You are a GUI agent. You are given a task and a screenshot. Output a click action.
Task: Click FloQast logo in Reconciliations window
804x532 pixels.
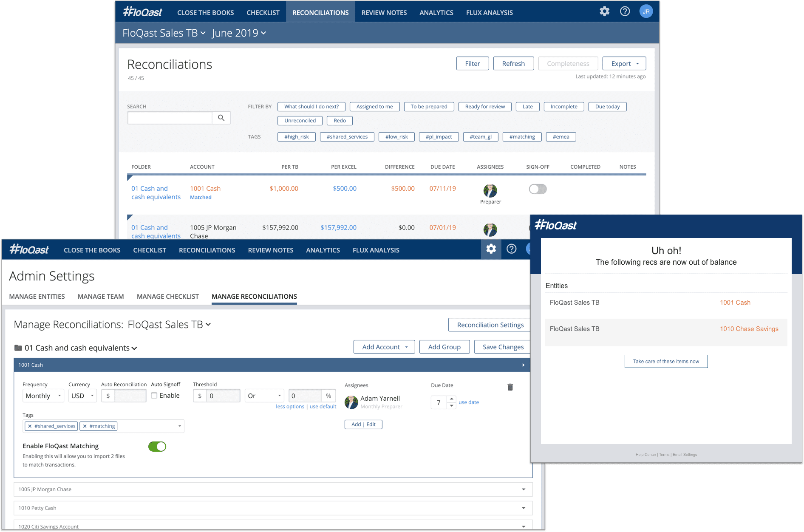[x=143, y=12]
